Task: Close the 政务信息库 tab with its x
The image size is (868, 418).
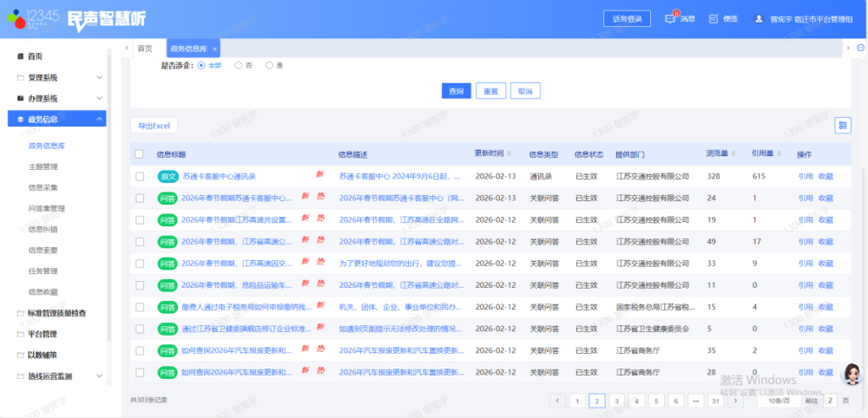Action: (214, 49)
